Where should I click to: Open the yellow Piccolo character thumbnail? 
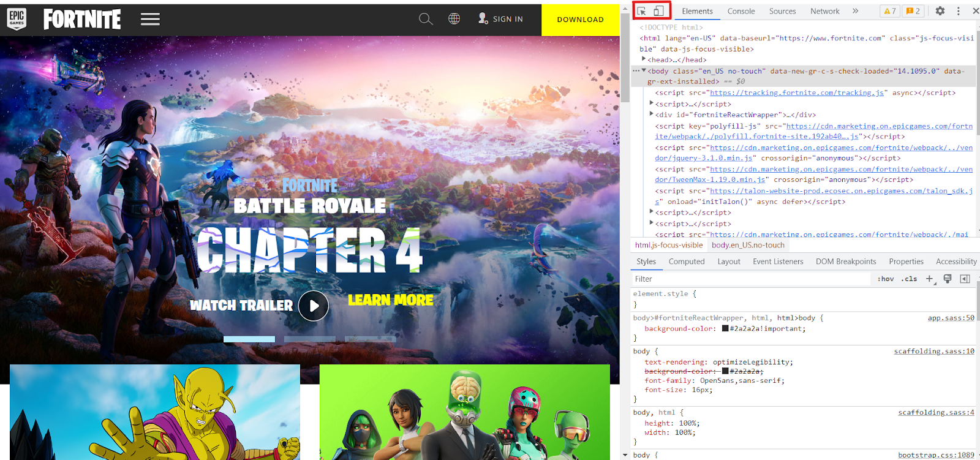pos(155,412)
